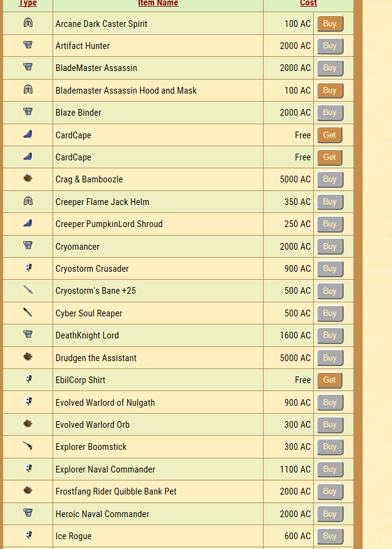The height and width of the screenshot is (549, 392).
Task: Click the armor icon beside BladeMaster Assassin
Action: click(28, 67)
